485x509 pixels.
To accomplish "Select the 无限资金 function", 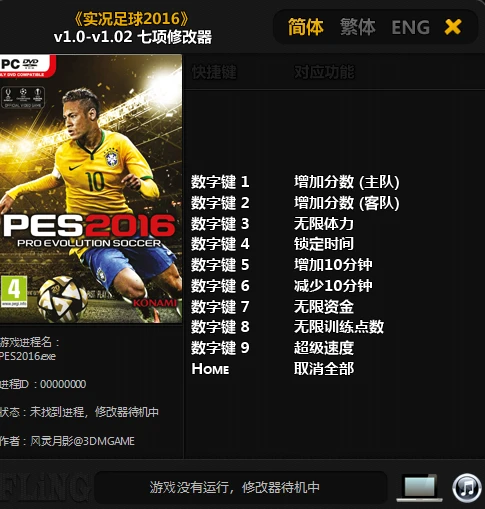I will coord(324,306).
